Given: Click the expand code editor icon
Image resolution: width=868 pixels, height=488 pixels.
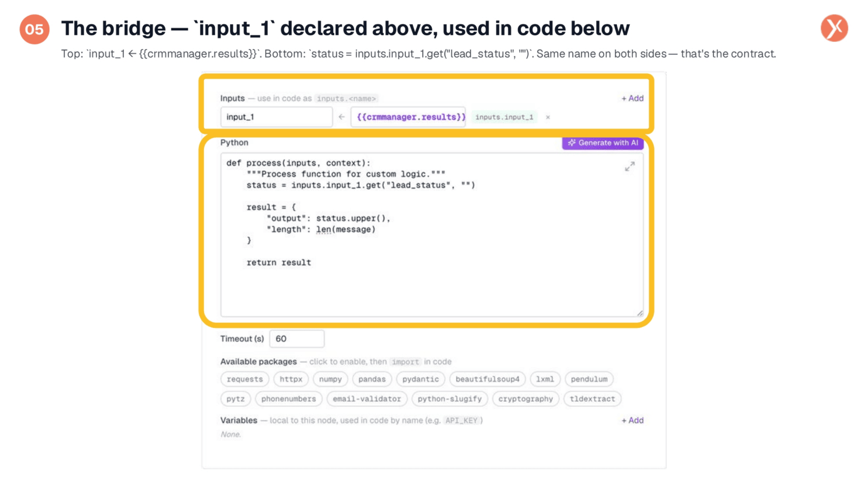Looking at the screenshot, I should [x=629, y=166].
